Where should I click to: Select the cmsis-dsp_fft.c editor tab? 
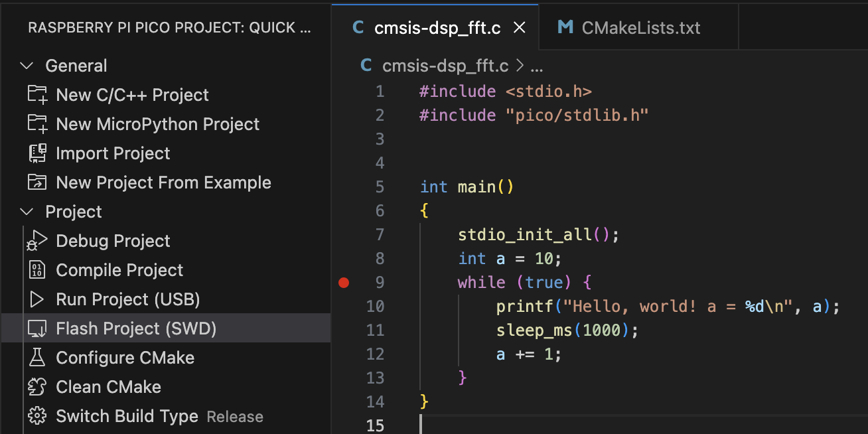coord(435,27)
